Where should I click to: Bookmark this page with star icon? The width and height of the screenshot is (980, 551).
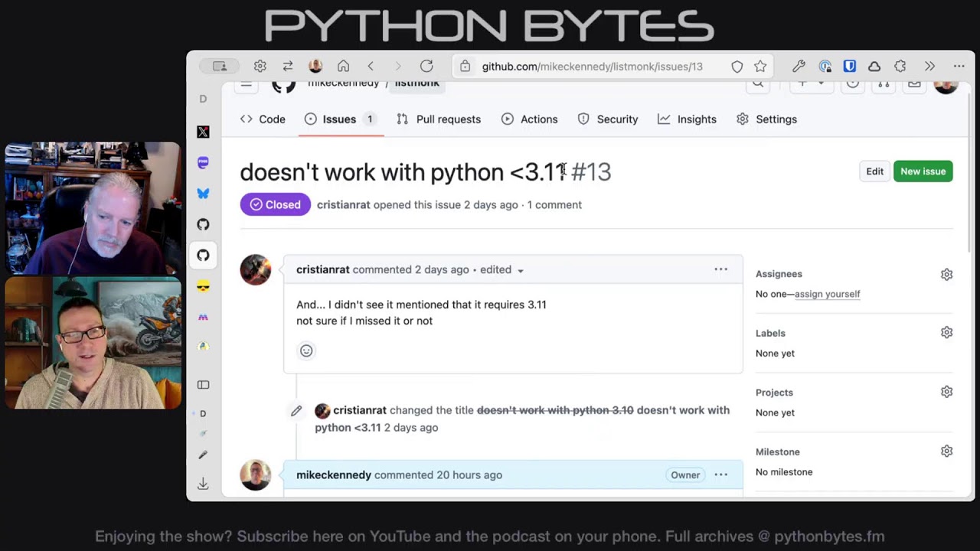coord(760,67)
